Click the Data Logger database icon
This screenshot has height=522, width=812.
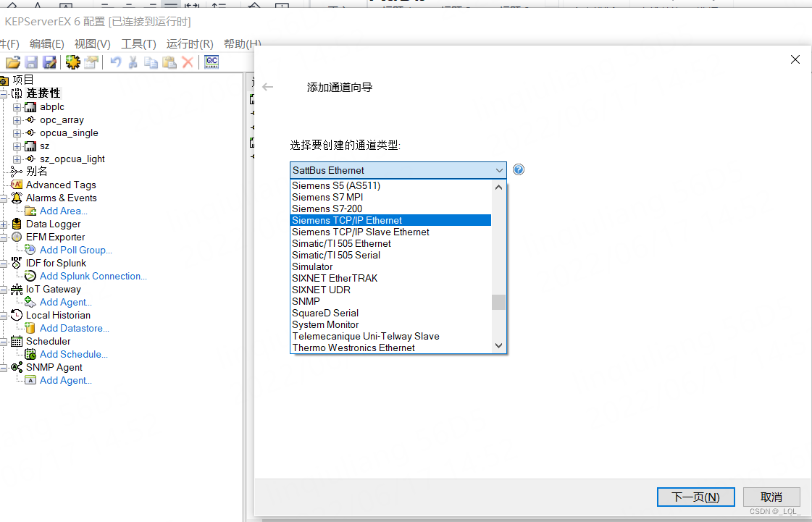point(17,224)
